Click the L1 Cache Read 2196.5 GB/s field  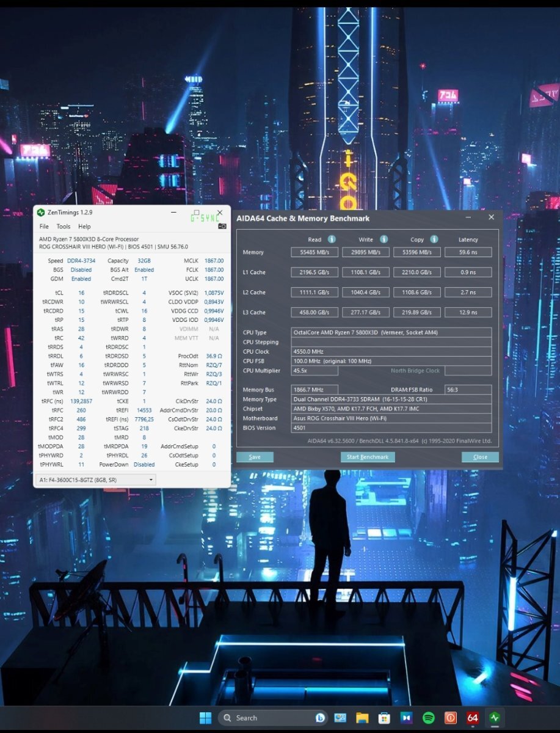click(315, 272)
